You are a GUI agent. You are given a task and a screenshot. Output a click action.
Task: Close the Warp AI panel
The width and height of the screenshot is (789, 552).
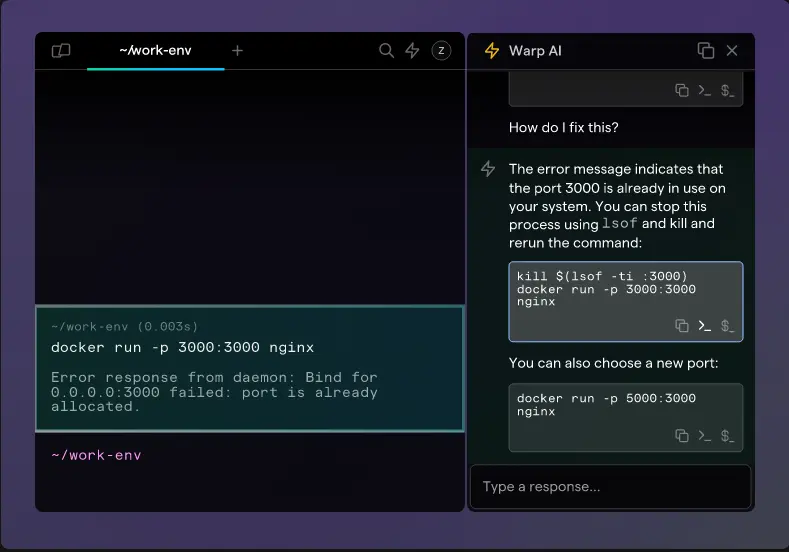(x=732, y=51)
